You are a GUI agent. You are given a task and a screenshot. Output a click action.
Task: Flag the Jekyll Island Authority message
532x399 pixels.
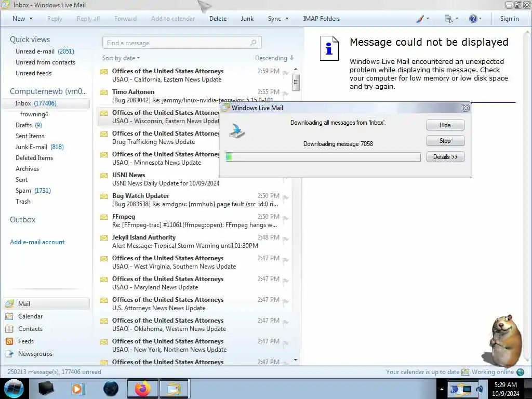pyautogui.click(x=286, y=239)
